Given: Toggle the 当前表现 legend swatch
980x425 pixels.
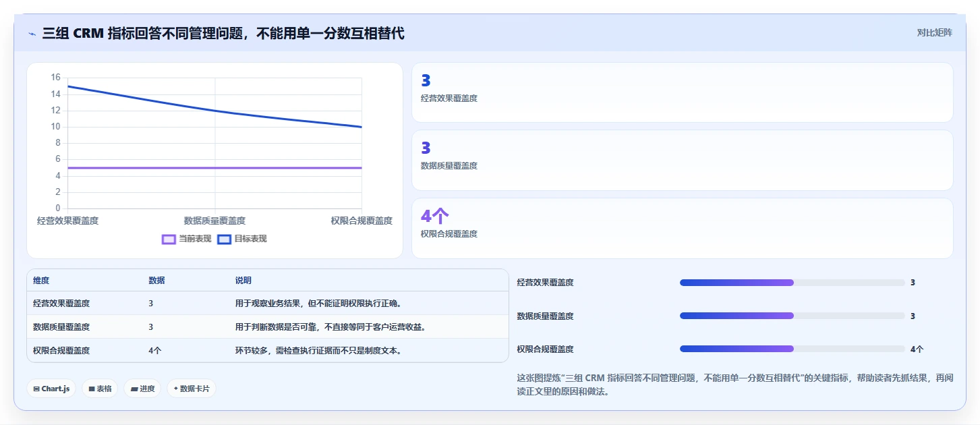Looking at the screenshot, I should (x=169, y=239).
